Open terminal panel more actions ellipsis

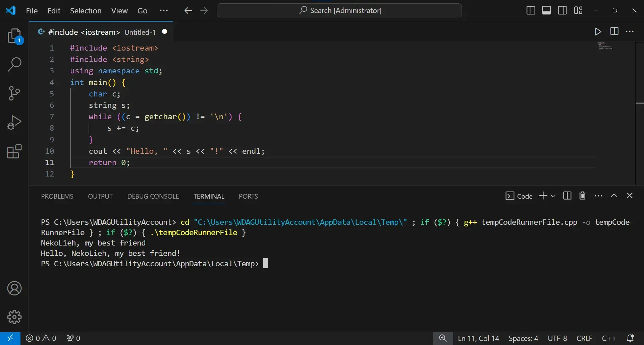(x=598, y=196)
